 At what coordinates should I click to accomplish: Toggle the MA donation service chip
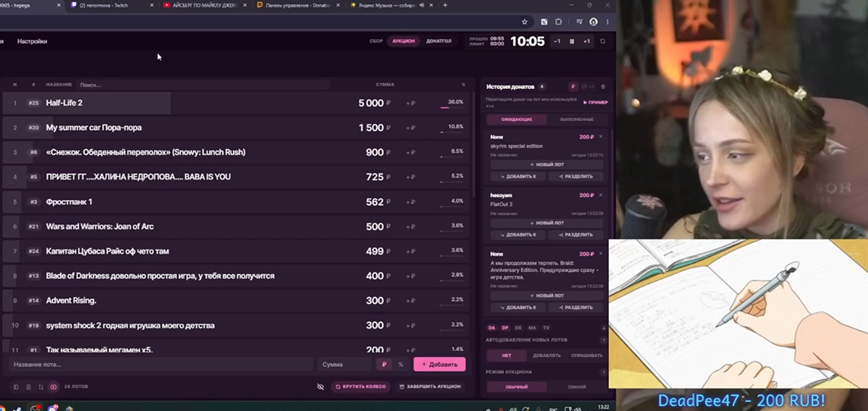pyautogui.click(x=532, y=328)
